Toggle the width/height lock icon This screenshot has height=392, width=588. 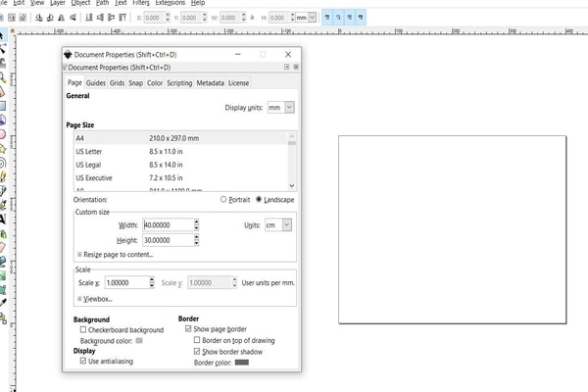click(x=252, y=18)
